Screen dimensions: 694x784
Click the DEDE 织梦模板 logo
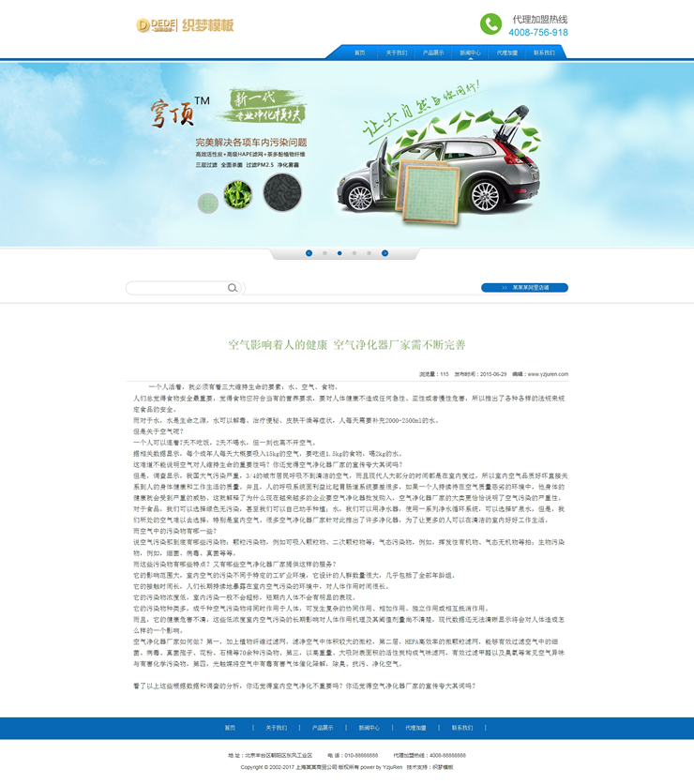(x=185, y=25)
